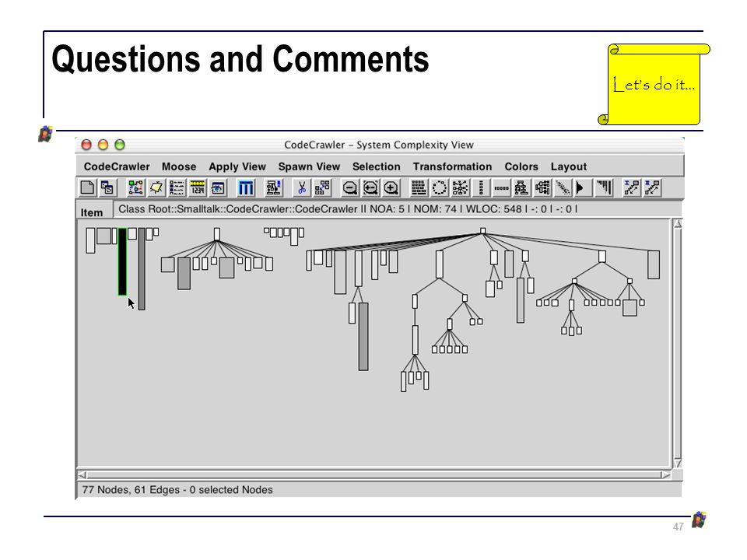Screen dimensions: 747x560
Task: Click the scissors cut icon
Action: 302,187
